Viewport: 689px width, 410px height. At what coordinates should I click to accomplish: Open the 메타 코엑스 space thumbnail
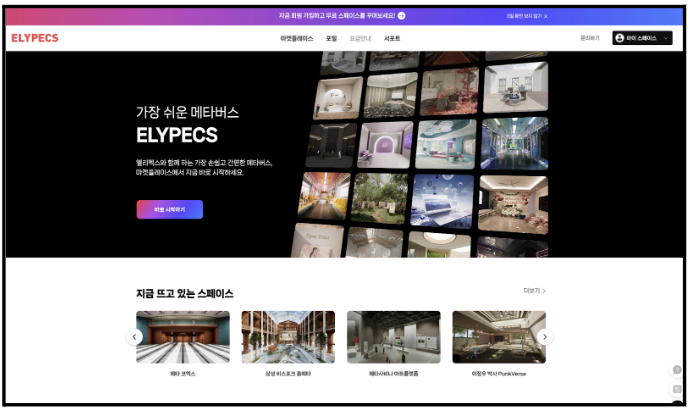pyautogui.click(x=183, y=337)
